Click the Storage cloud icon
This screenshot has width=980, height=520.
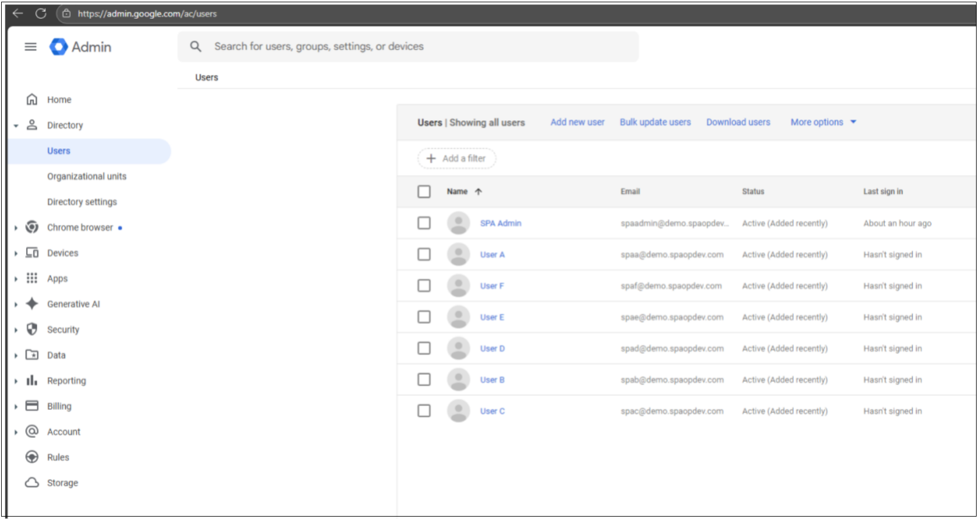(x=32, y=483)
